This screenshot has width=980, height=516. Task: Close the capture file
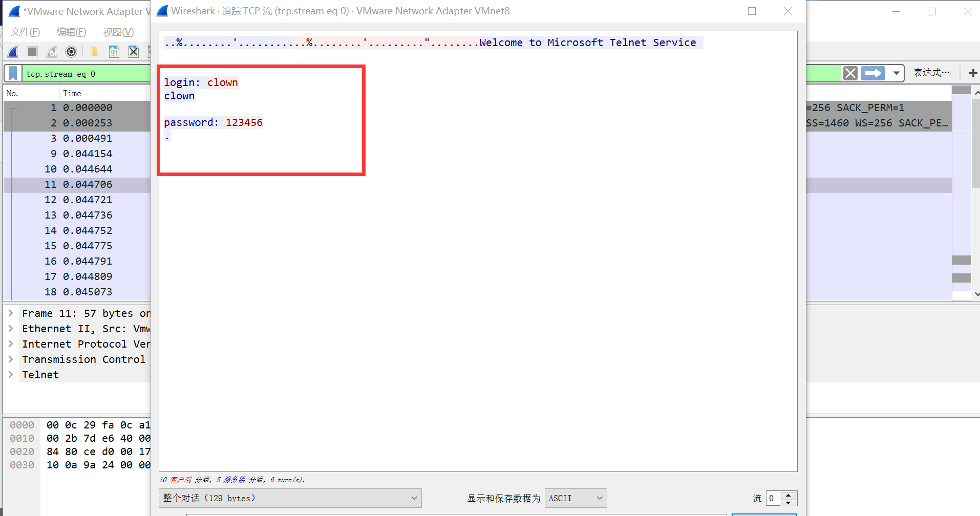point(133,51)
